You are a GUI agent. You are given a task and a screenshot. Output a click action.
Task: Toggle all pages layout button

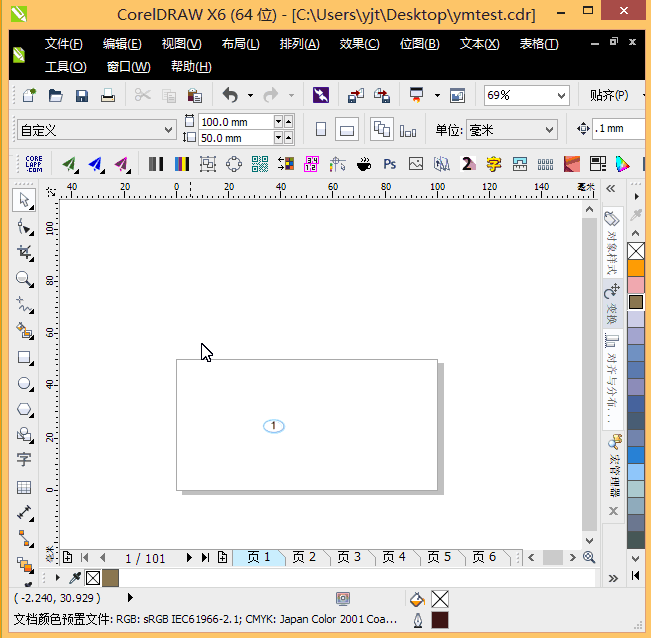(382, 129)
